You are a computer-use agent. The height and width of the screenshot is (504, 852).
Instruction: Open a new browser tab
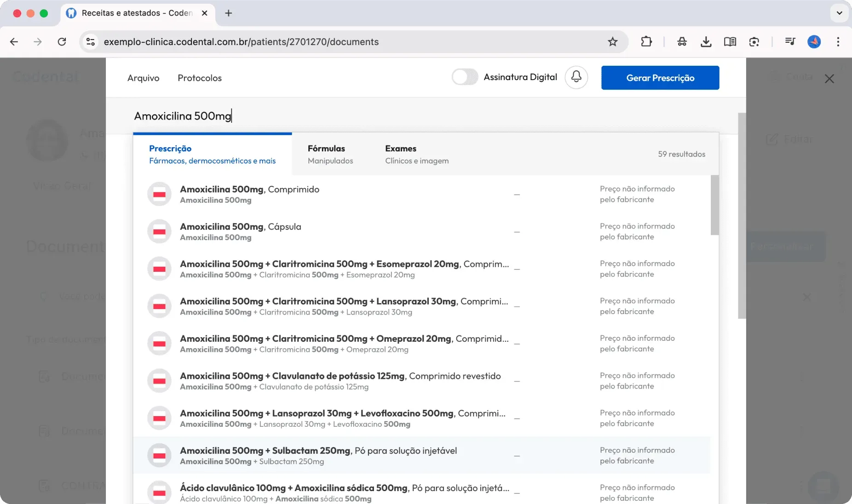[228, 13]
